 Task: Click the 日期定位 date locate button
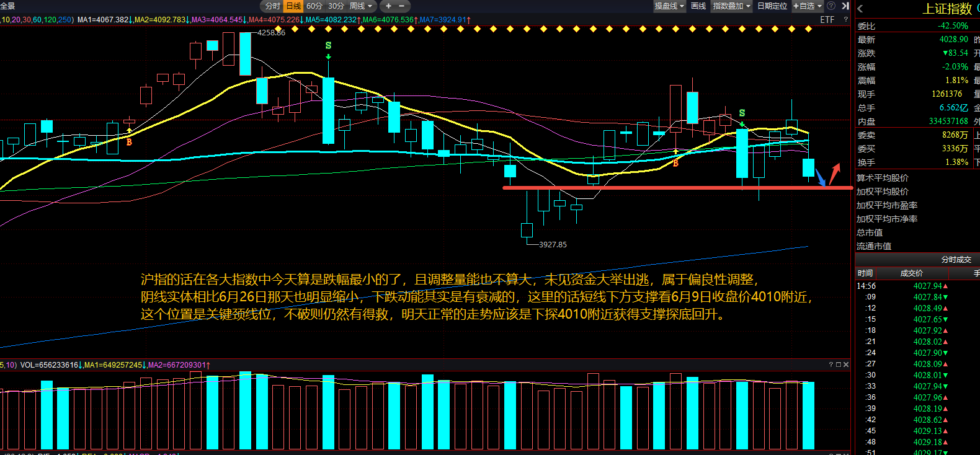point(772,6)
